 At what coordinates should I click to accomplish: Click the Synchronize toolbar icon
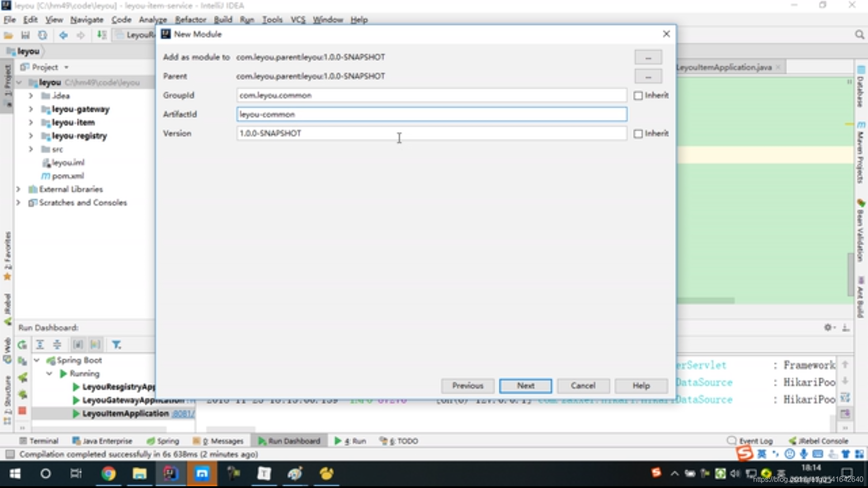pyautogui.click(x=42, y=35)
